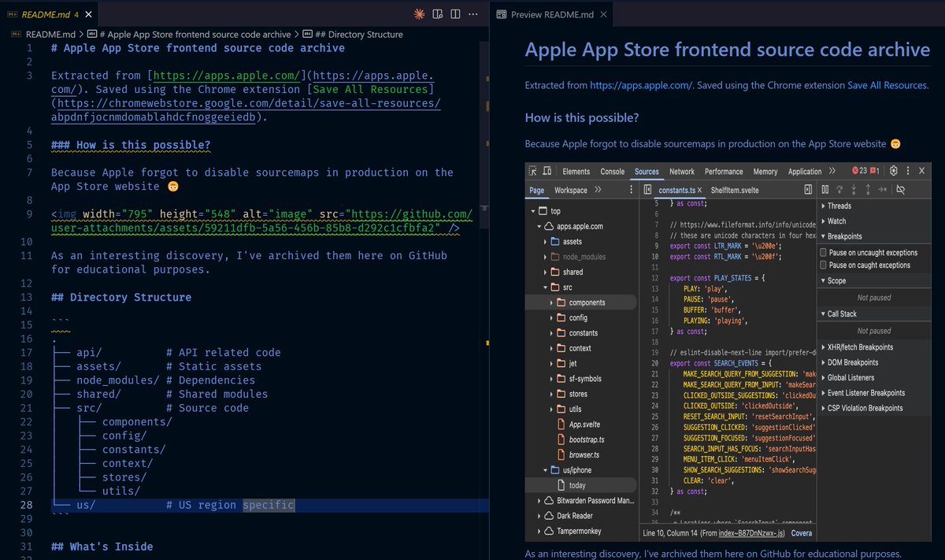Screen dimensions: 945x560
Task: Select the Workspace tab in Sources navigator
Action: 570,190
